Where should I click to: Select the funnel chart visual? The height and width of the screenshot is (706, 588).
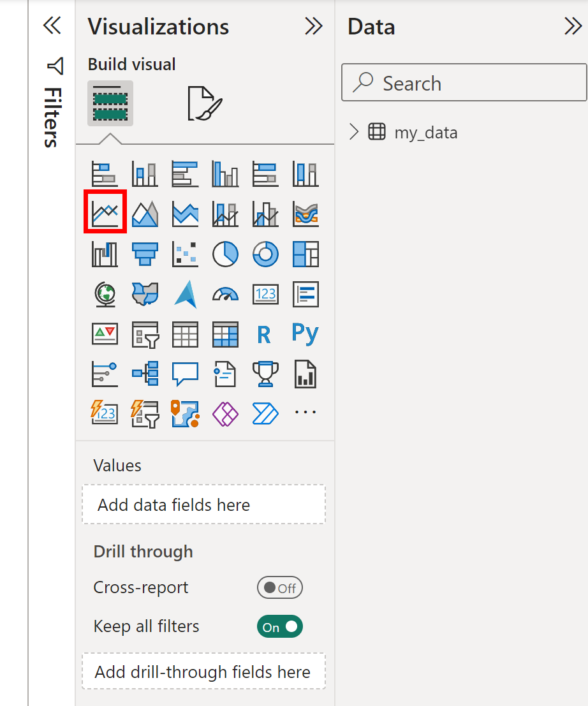tap(145, 254)
